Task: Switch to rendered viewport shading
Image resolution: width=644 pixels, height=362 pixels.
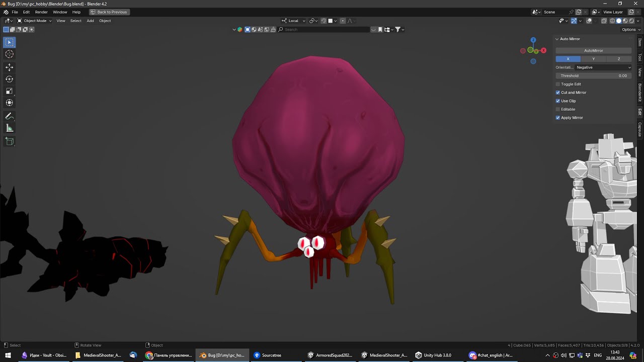Action: (632, 21)
